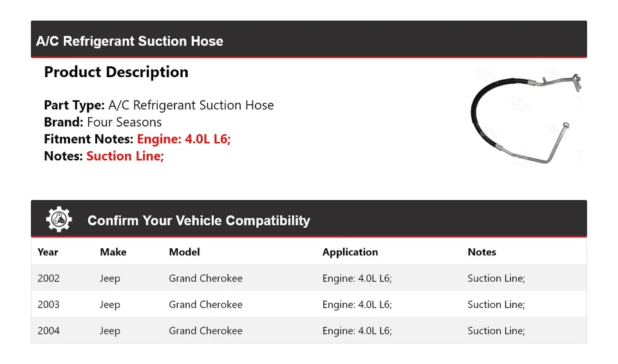
Task: Select the 2004 year row cell
Action: 48,331
